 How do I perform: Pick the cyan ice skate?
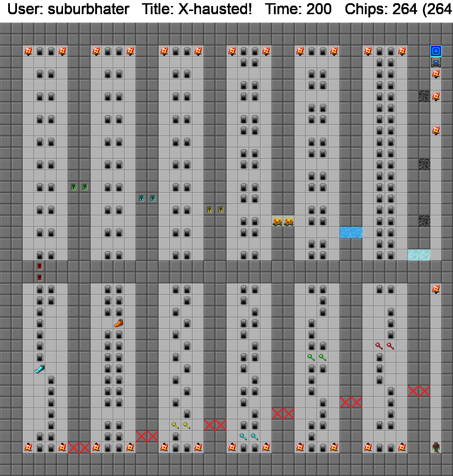pyautogui.click(x=40, y=369)
